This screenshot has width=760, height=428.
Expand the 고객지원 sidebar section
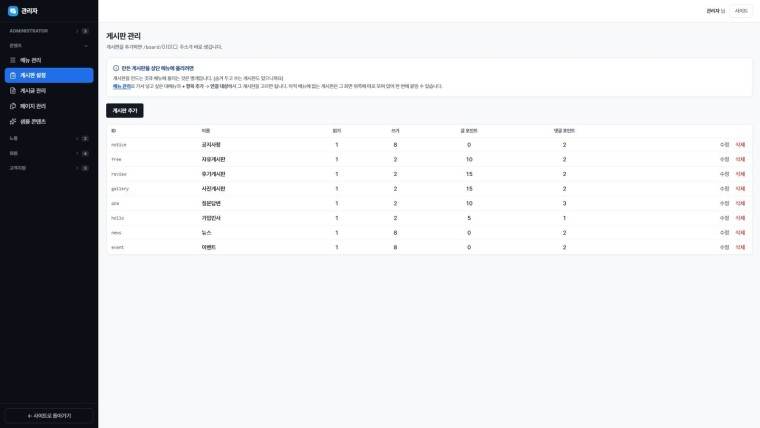49,168
